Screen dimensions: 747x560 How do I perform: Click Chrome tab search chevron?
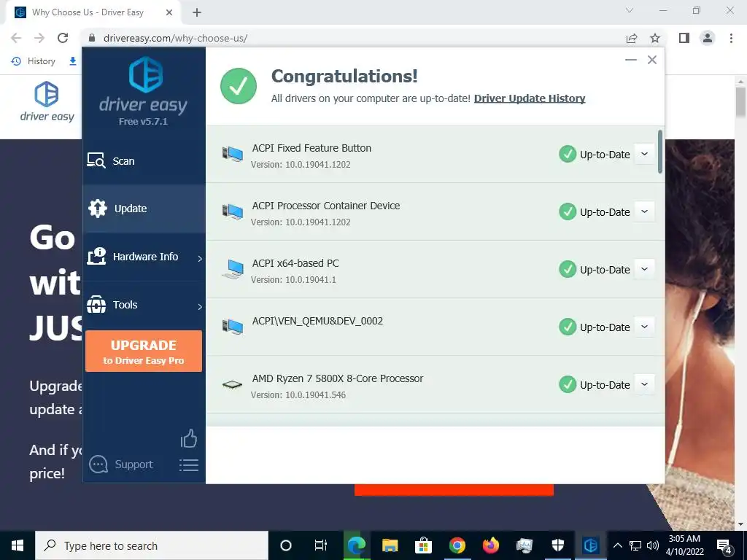click(x=630, y=10)
